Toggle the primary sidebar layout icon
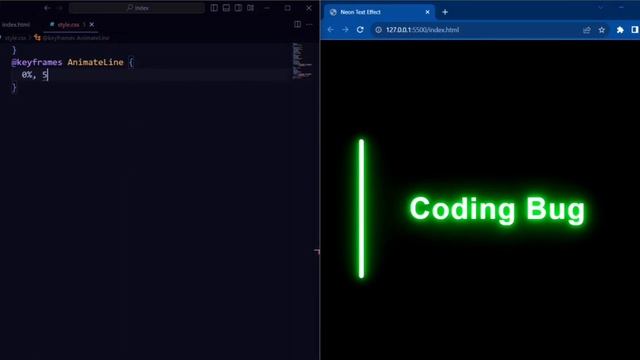The height and width of the screenshot is (360, 640). click(214, 8)
